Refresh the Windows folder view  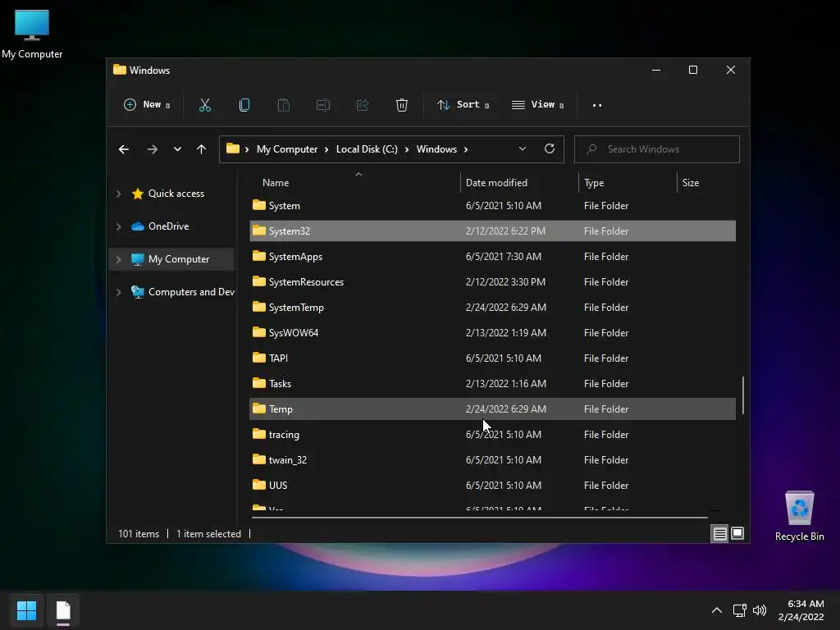[549, 149]
